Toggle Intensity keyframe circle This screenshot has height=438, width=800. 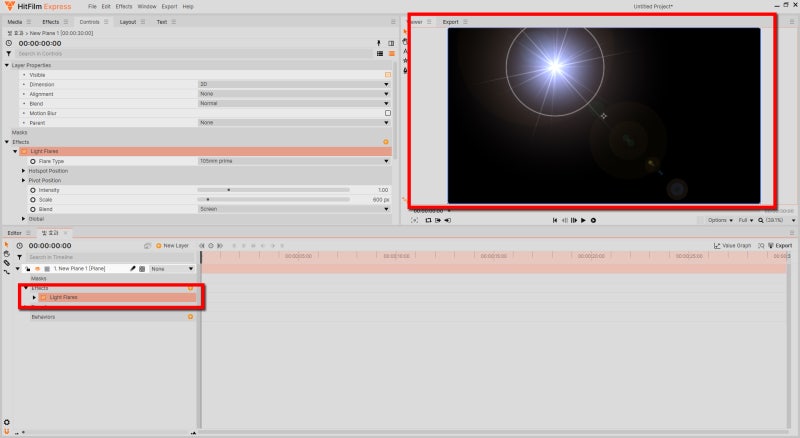coord(33,190)
